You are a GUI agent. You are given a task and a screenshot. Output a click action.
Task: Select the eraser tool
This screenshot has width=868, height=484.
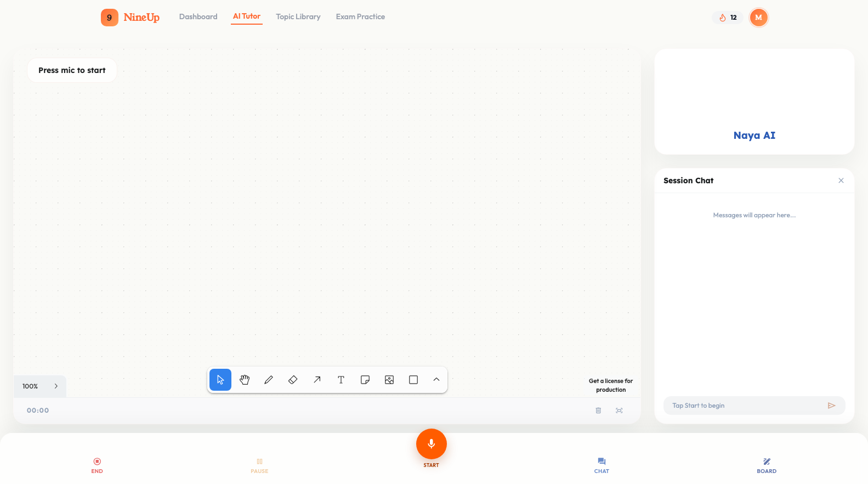[x=293, y=380]
